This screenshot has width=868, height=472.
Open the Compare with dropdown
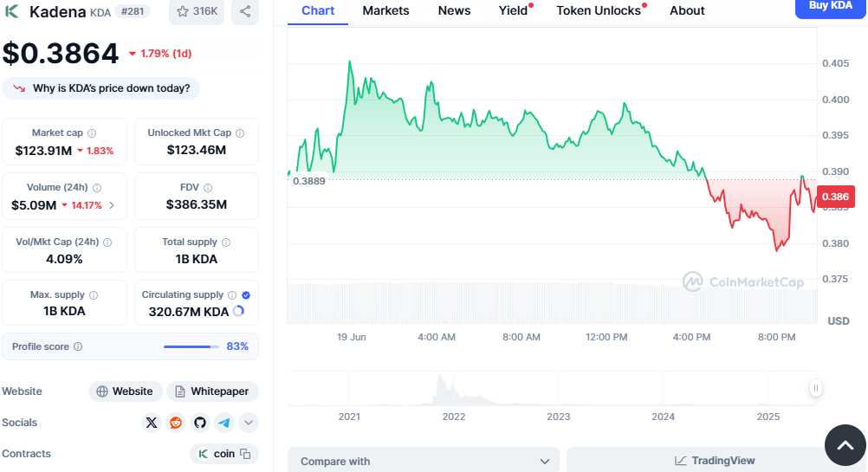pos(424,461)
